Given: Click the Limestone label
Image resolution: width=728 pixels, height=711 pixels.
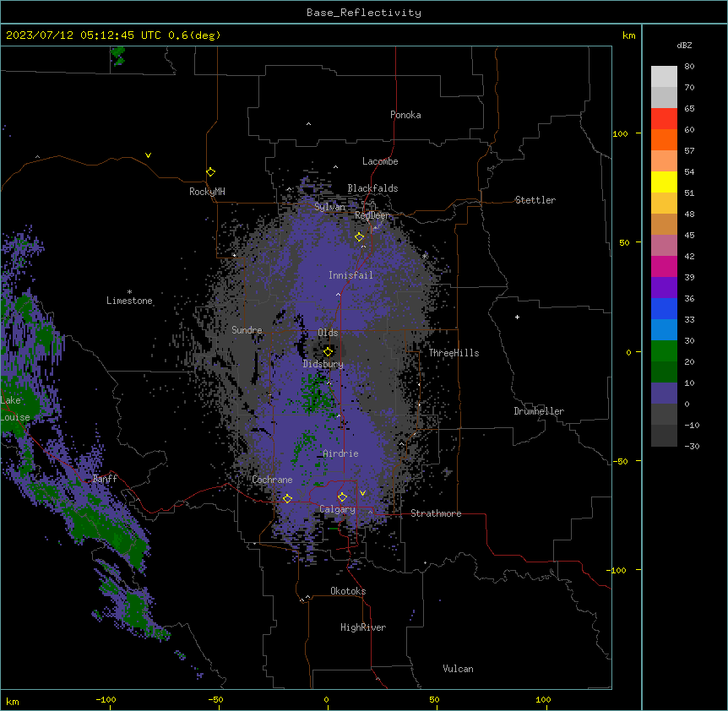Looking at the screenshot, I should click(x=129, y=301).
